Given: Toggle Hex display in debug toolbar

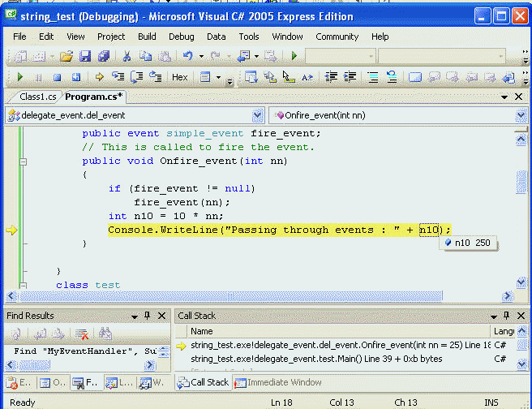Looking at the screenshot, I should (179, 77).
